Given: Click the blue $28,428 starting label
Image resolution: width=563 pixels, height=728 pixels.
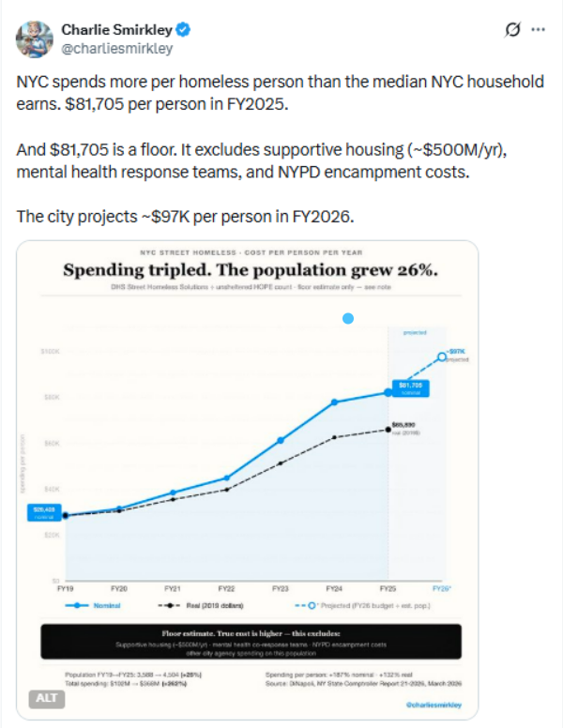Looking at the screenshot, I should [46, 512].
